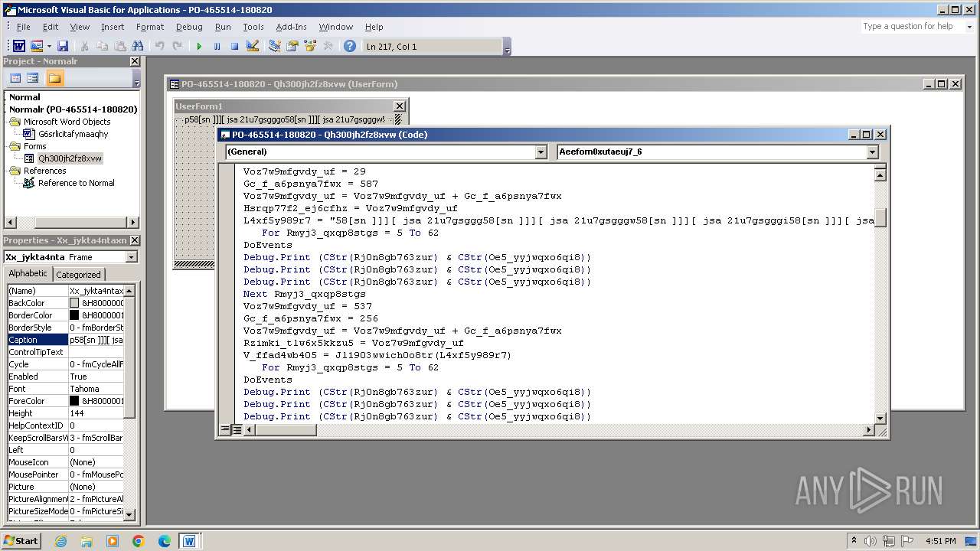Open Properties Window via toolbar icon
Viewport: 980px width, 551px height.
292,47
